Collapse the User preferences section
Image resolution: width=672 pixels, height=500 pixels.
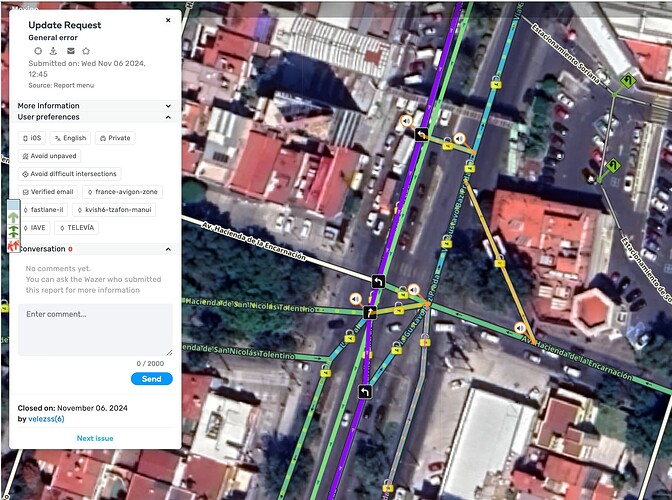point(95,117)
